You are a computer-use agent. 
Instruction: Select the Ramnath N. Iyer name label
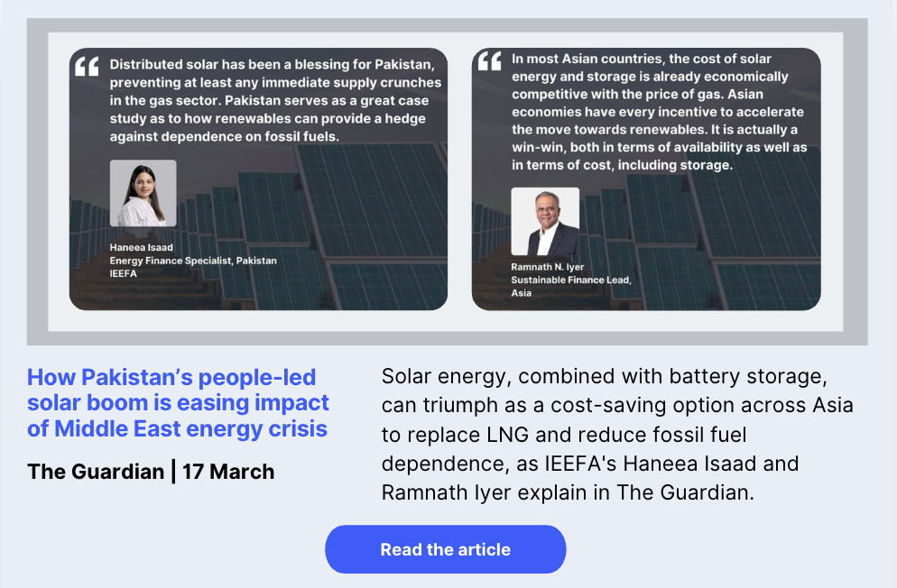click(548, 267)
